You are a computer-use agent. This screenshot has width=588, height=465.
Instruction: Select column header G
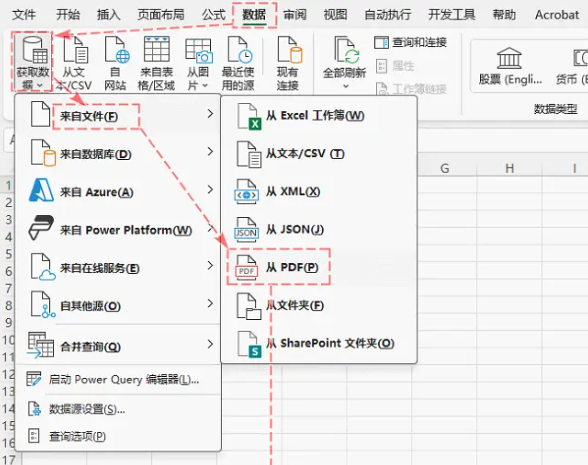445,168
